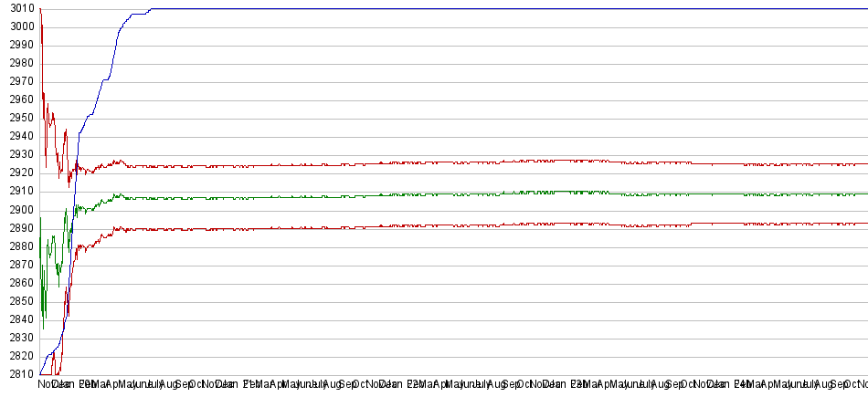Click the upper red line near 2925
This screenshot has width=868, height=397.
tap(457, 163)
